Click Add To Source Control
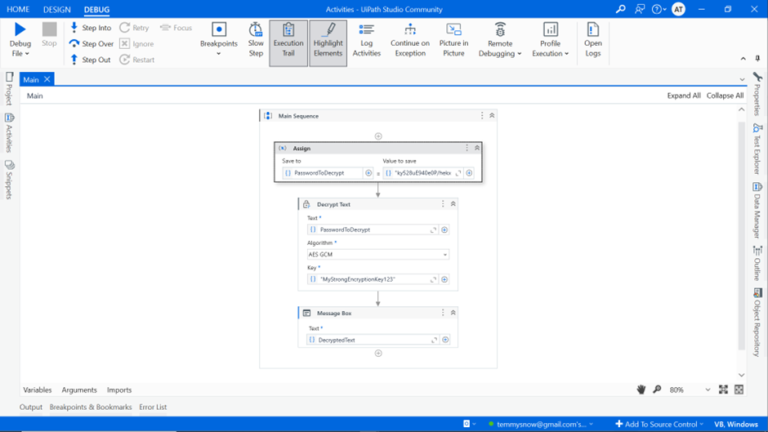The height and width of the screenshot is (432, 768). click(x=656, y=424)
